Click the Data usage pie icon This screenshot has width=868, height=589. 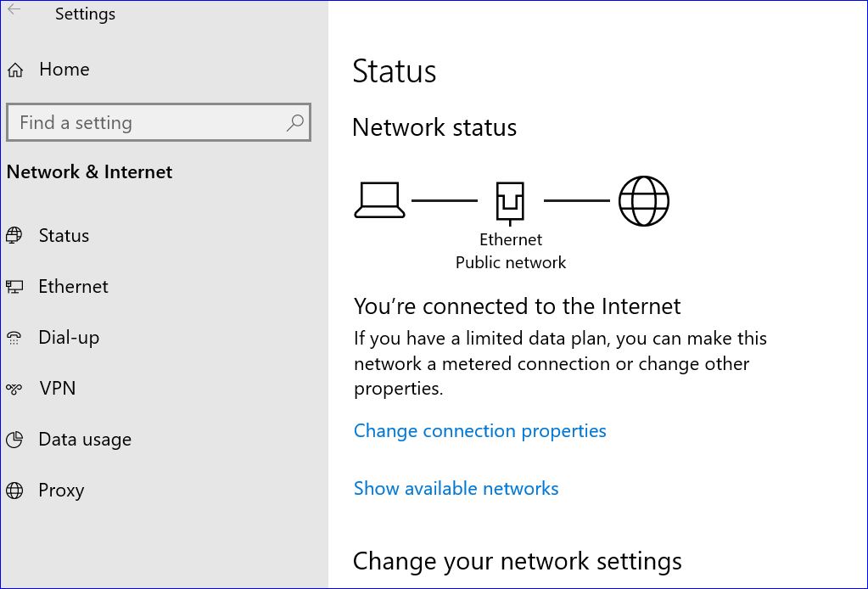coord(14,440)
